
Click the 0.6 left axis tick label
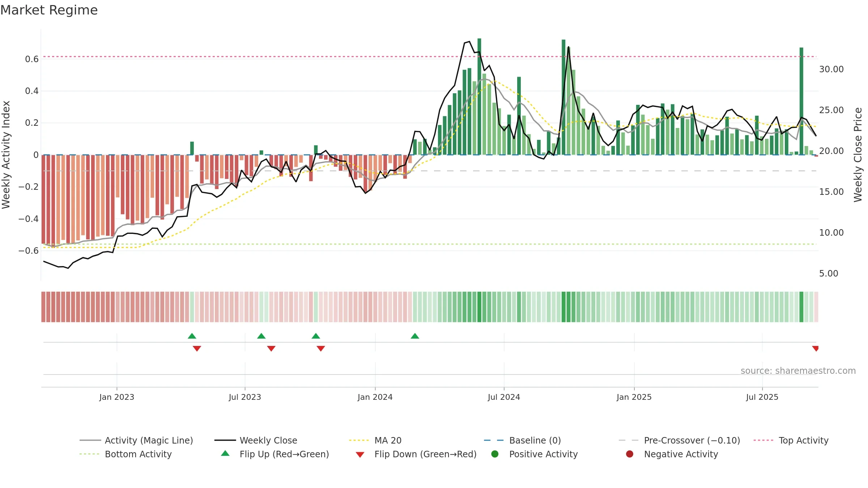tap(32, 59)
